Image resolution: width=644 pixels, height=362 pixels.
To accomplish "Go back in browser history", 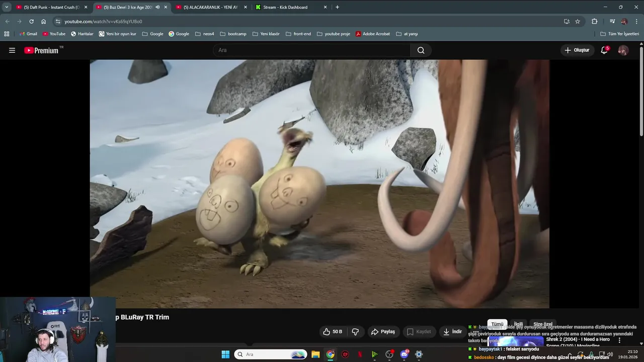I will tap(7, 21).
